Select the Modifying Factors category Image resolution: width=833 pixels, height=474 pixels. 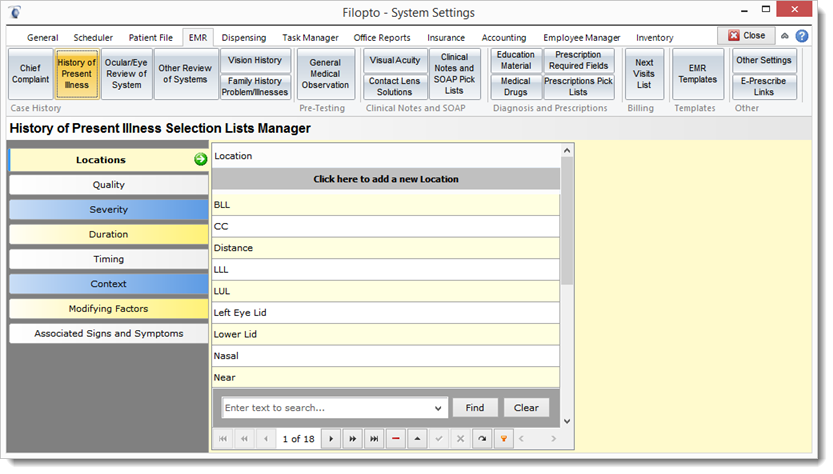109,309
